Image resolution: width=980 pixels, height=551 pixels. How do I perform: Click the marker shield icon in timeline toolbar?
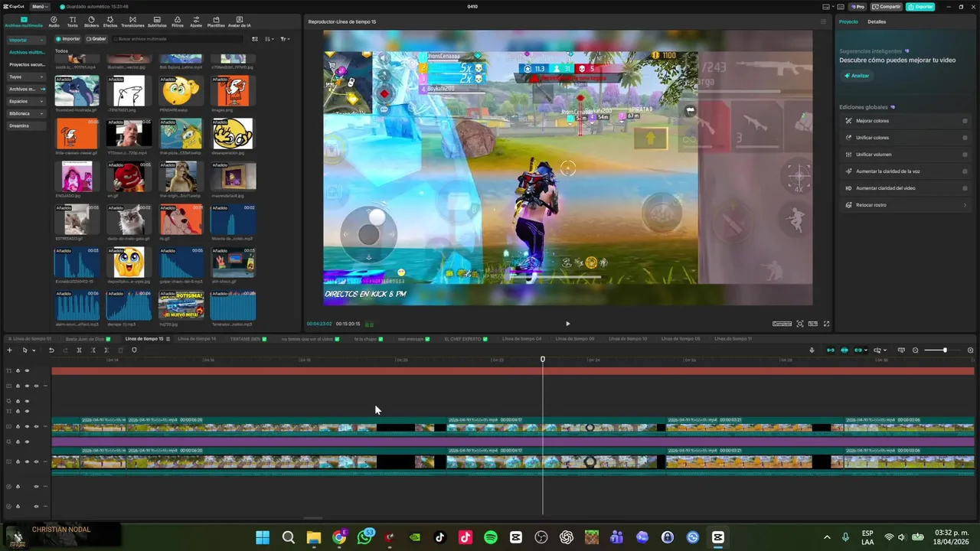coord(134,350)
